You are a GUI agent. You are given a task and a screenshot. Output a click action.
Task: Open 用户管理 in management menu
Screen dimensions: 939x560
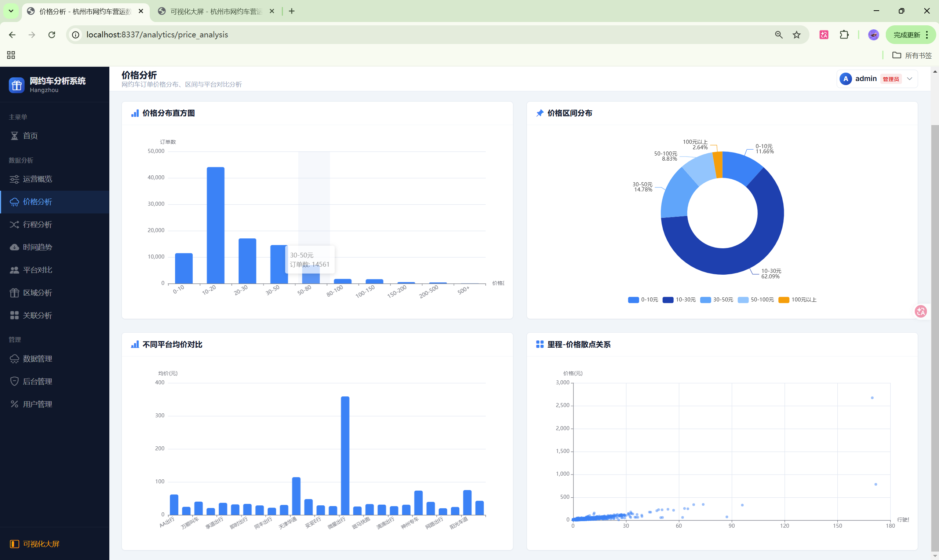(37, 404)
